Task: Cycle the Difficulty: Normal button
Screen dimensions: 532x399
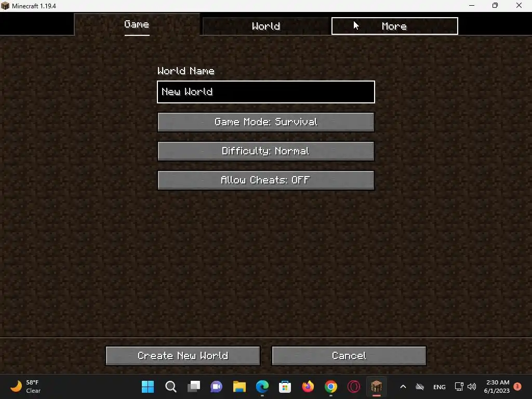Action: click(266, 151)
